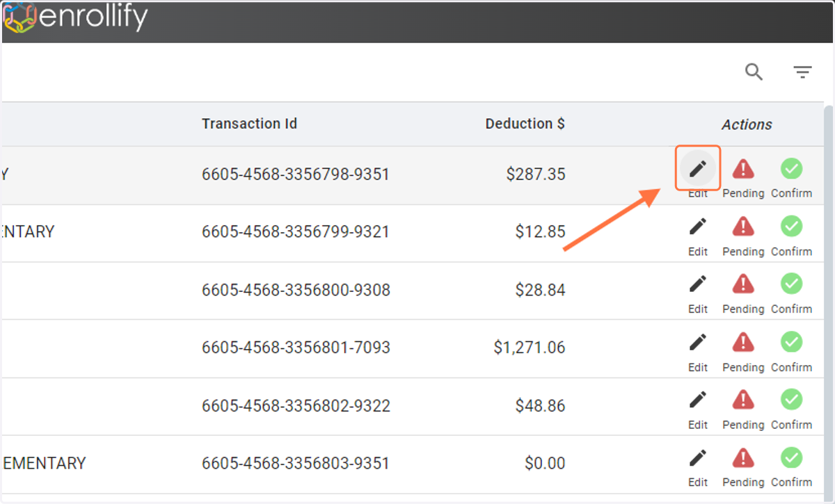Sort by the Transaction Id column header
The width and height of the screenshot is (835, 504).
(249, 124)
